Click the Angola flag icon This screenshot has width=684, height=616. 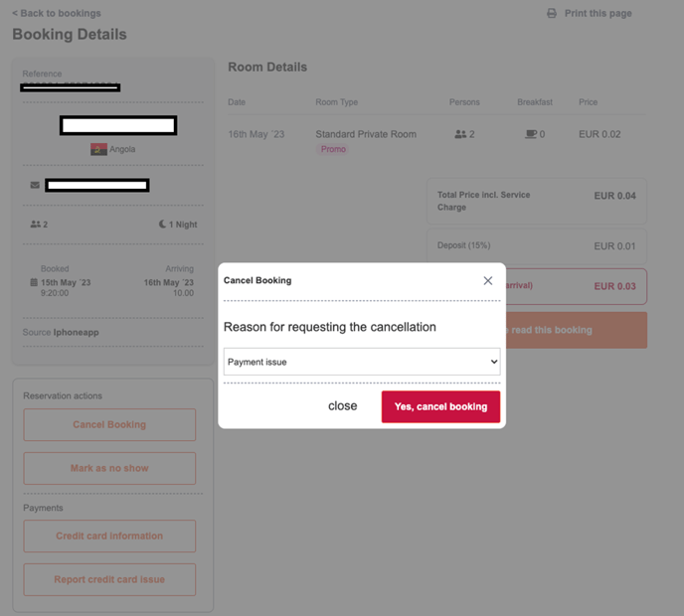(x=98, y=150)
